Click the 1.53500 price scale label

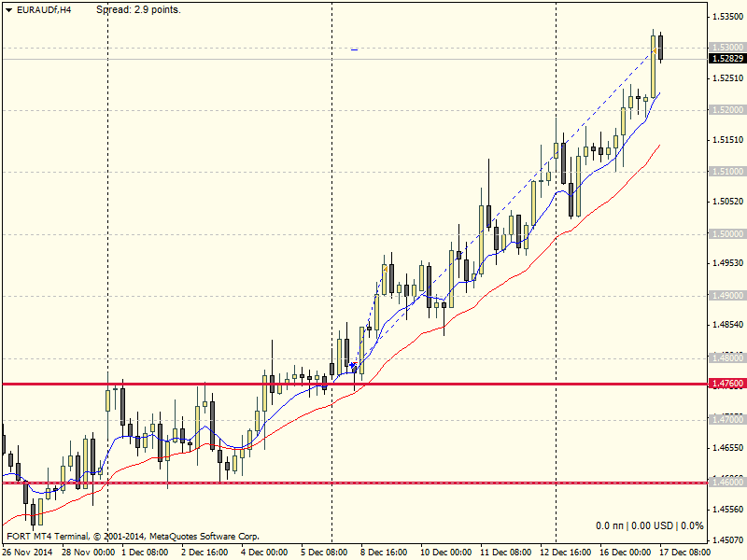(x=727, y=17)
